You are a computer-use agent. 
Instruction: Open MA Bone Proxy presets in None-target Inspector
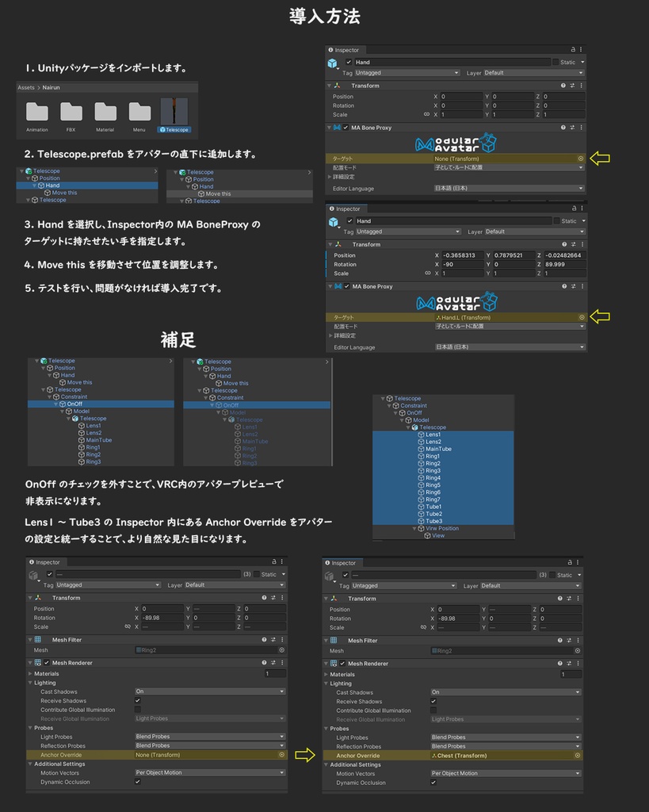coord(572,128)
